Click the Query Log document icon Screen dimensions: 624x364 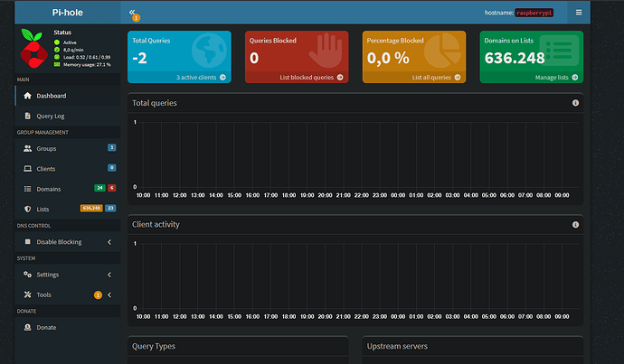point(27,116)
